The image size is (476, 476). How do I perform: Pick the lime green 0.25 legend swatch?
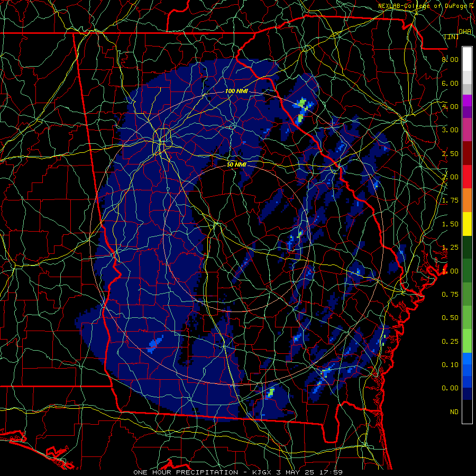[467, 341]
